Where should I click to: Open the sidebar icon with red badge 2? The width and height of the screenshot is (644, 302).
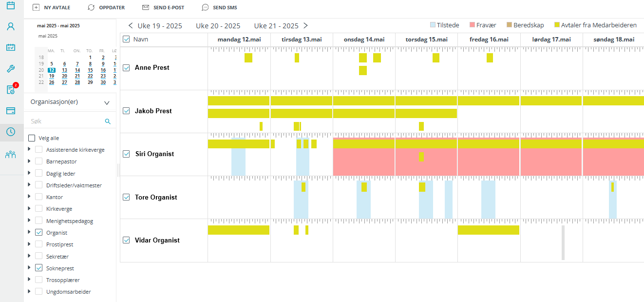click(x=11, y=90)
